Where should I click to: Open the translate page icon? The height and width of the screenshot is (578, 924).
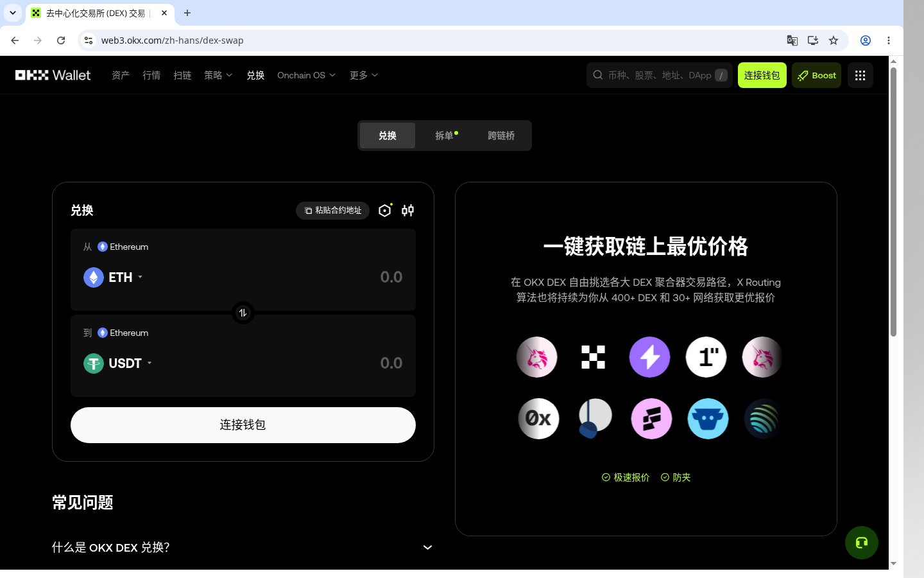tap(792, 40)
